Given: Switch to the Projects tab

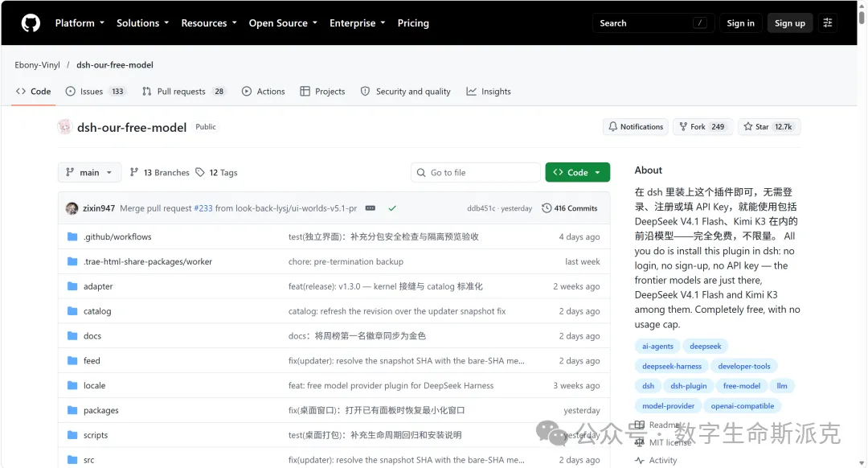Looking at the screenshot, I should click(323, 92).
